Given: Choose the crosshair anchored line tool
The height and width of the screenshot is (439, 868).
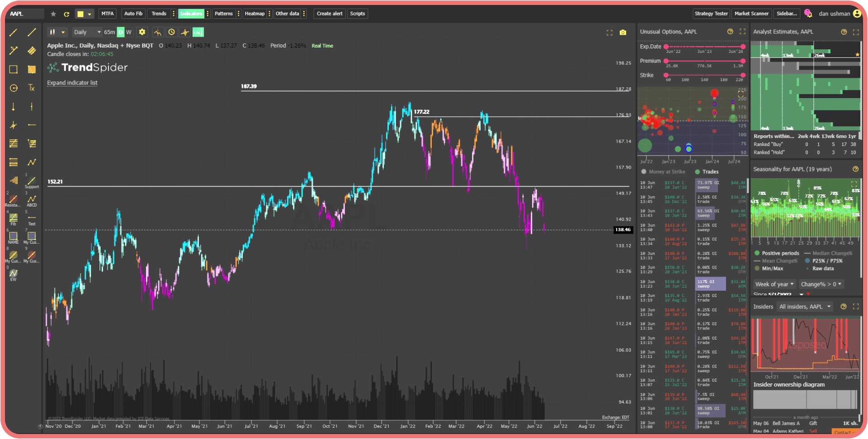Looking at the screenshot, I should tap(14, 125).
